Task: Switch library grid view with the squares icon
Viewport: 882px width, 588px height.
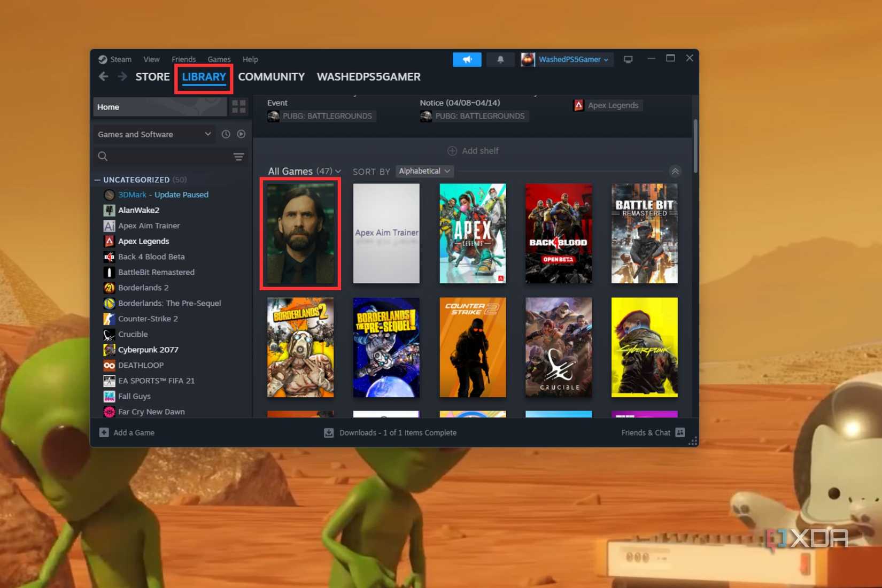Action: pyautogui.click(x=238, y=107)
